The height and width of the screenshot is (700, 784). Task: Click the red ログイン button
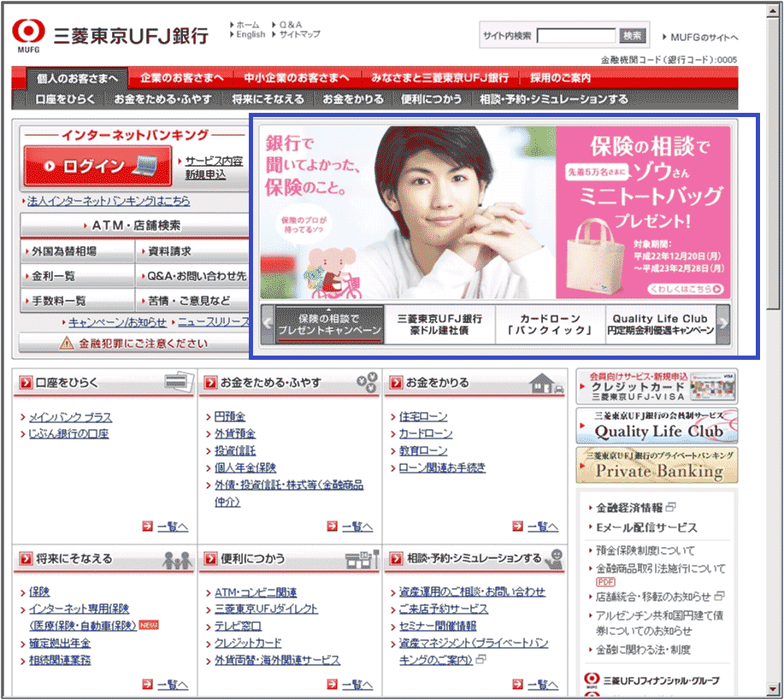[x=97, y=167]
